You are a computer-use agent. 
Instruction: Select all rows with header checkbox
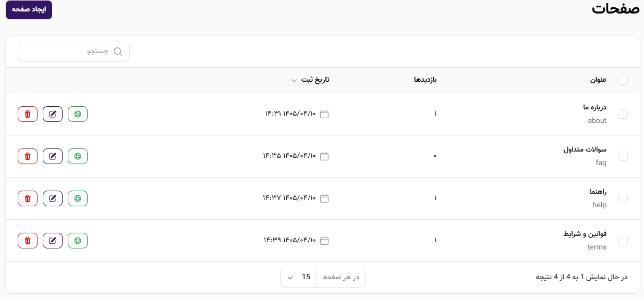point(623,80)
